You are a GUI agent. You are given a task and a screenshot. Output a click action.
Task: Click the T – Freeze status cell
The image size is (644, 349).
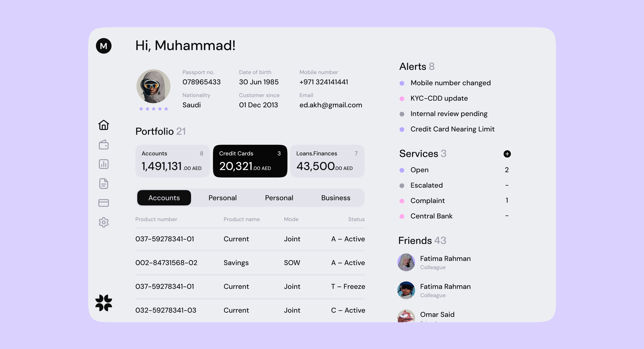(x=348, y=286)
